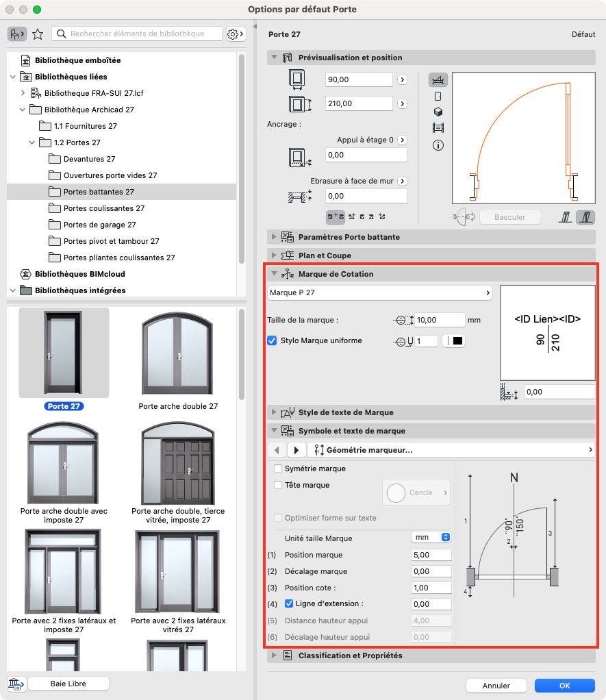Check the Tête marque option
This screenshot has width=606, height=700.
278,485
